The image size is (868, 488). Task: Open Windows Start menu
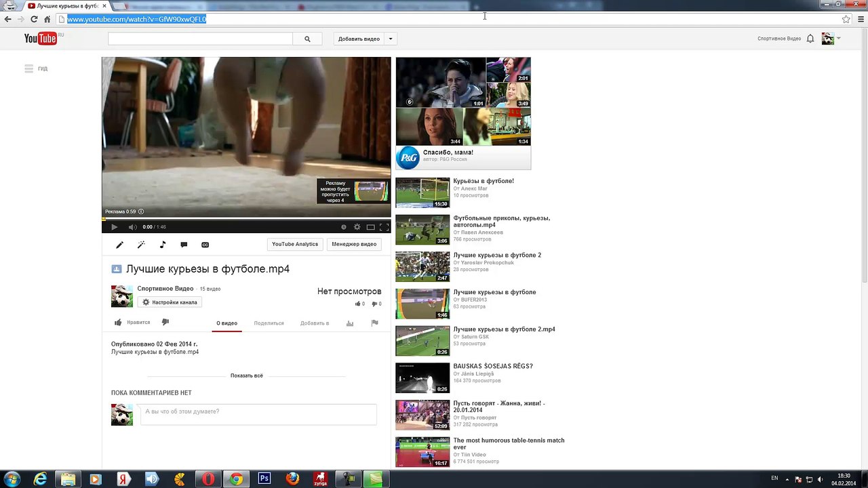point(12,479)
